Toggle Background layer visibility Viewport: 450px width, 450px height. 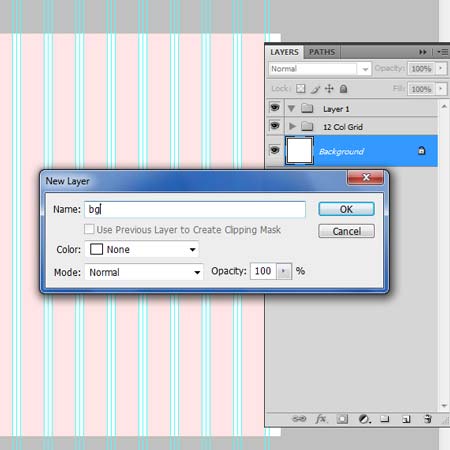275,150
